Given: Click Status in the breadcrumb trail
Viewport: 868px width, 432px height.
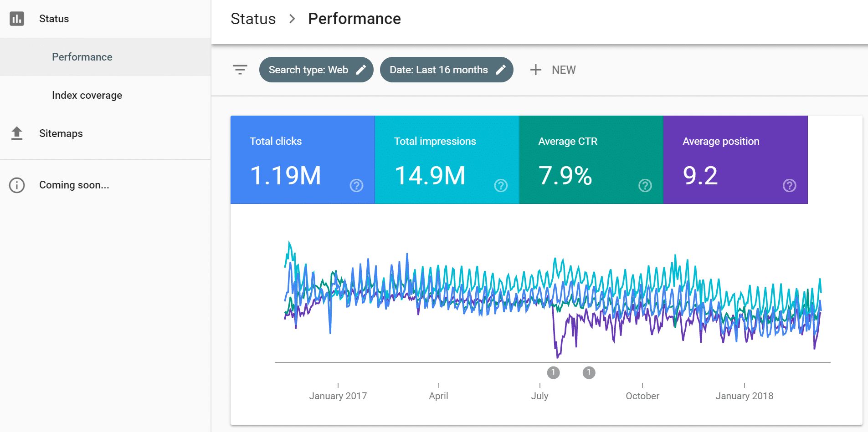Looking at the screenshot, I should tap(253, 19).
